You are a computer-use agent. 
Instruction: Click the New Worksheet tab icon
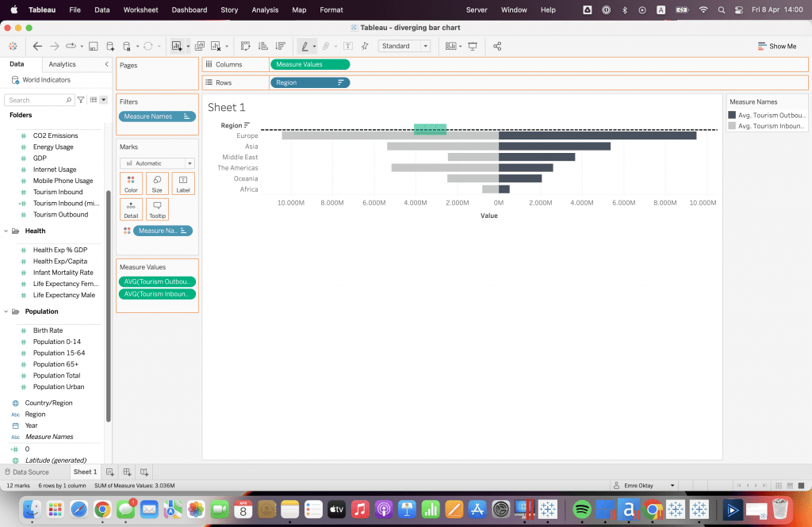111,472
